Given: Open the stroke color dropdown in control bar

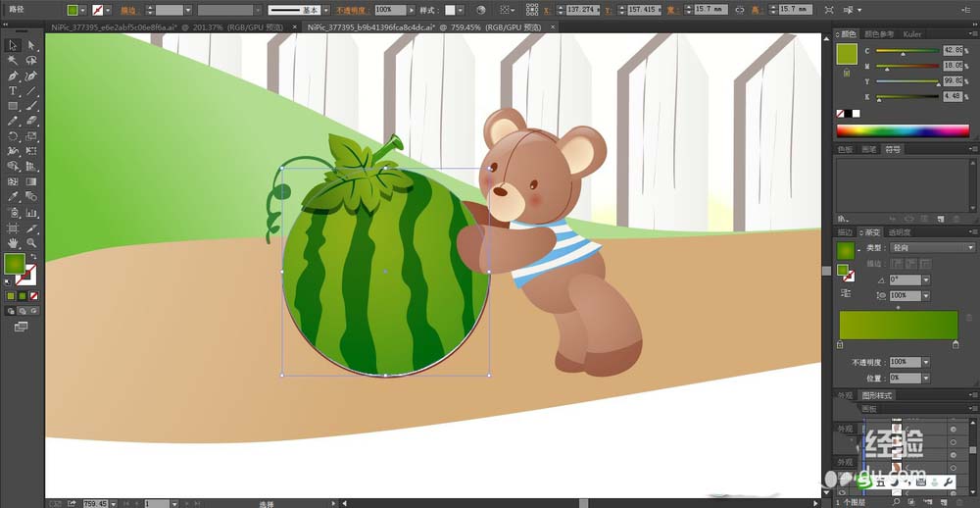Looking at the screenshot, I should pyautogui.click(x=108, y=10).
